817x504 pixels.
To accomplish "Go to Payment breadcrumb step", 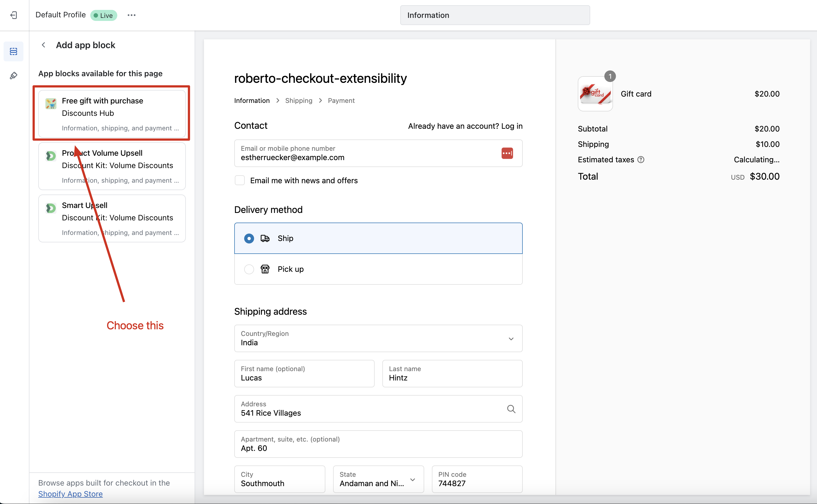I will tap(341, 101).
